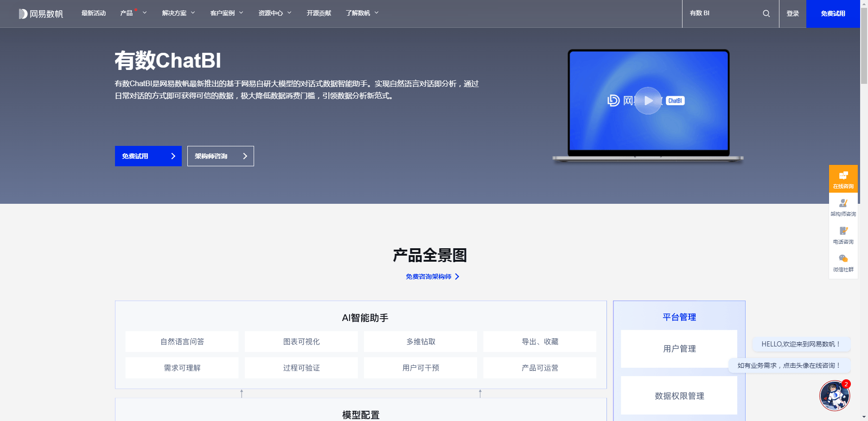Open 客户案例 menu item
This screenshot has height=421, width=868.
pyautogui.click(x=223, y=13)
